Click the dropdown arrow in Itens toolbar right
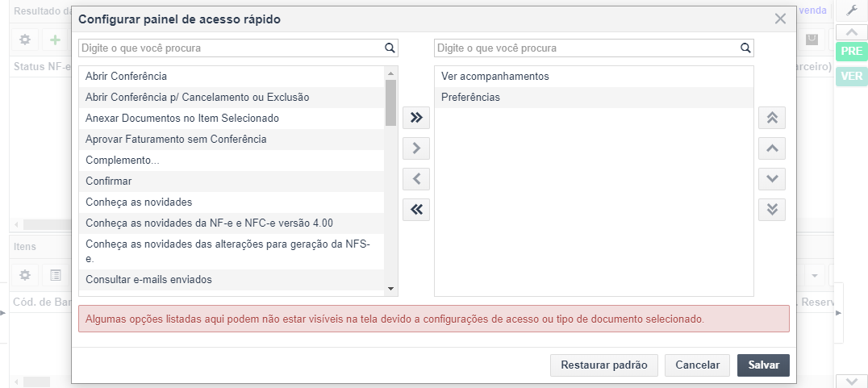This screenshot has height=388, width=868. (x=814, y=275)
